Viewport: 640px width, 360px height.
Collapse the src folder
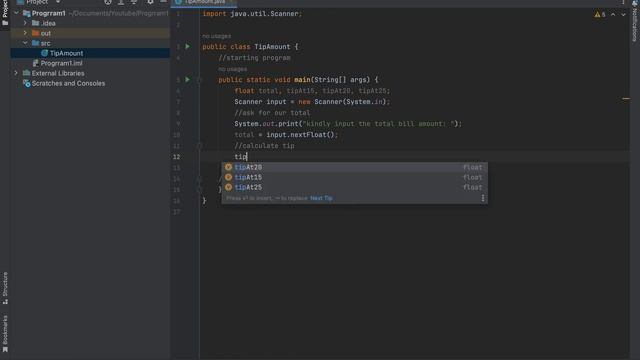click(x=25, y=43)
